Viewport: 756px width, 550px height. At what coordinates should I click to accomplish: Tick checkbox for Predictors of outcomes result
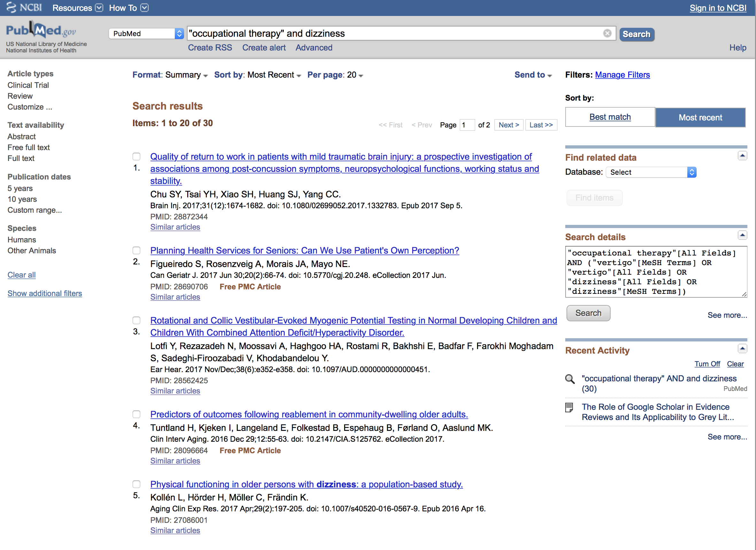click(x=136, y=414)
